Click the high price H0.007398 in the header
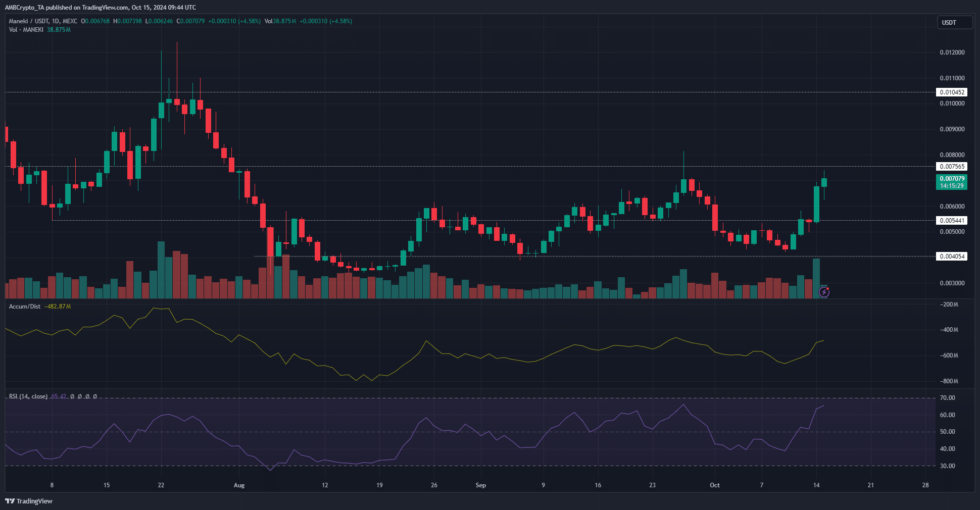The image size is (980, 510). (x=127, y=21)
